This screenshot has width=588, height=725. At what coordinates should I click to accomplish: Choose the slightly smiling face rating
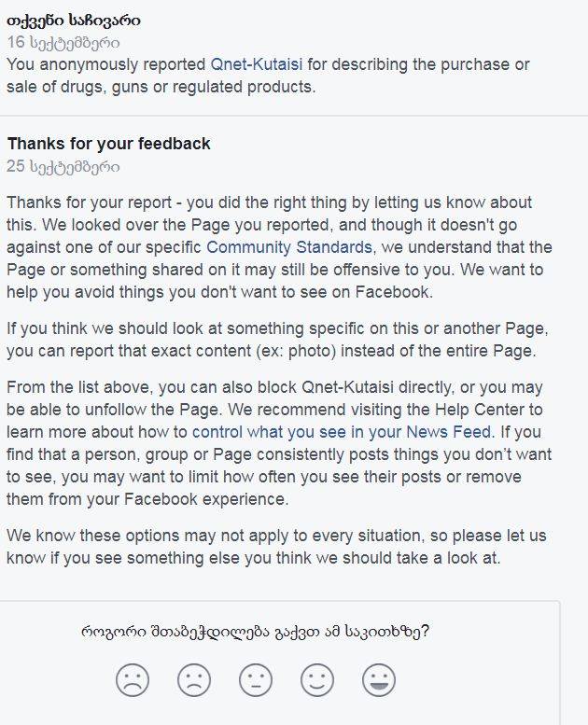317,680
